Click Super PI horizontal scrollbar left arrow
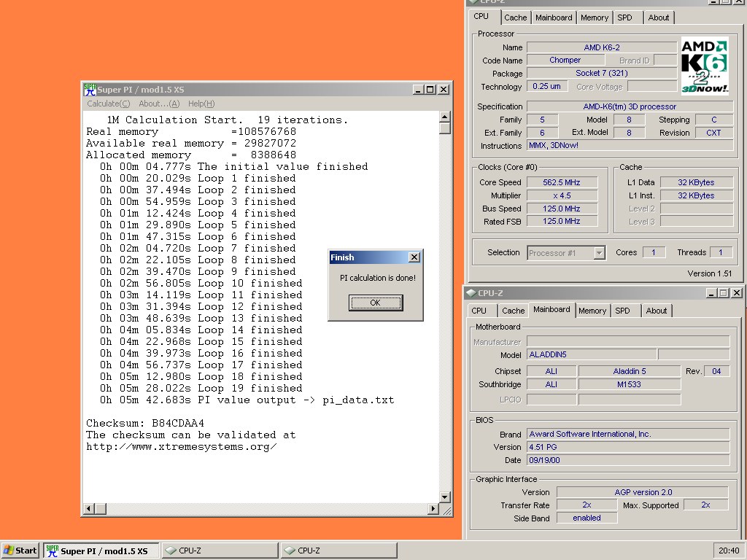The image size is (747, 560). coord(89,508)
